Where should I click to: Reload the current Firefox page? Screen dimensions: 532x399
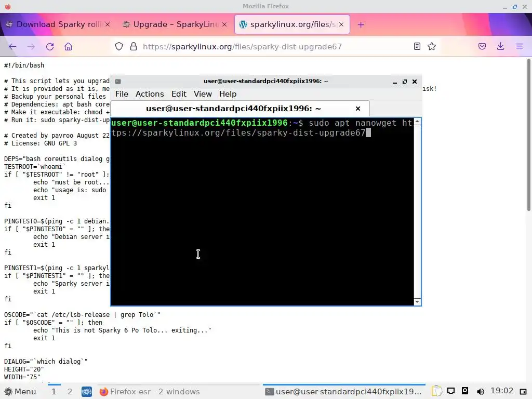click(x=50, y=46)
